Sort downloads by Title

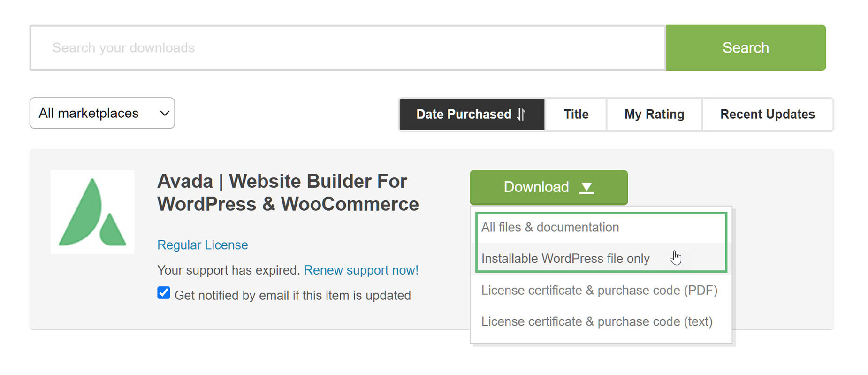(x=576, y=115)
